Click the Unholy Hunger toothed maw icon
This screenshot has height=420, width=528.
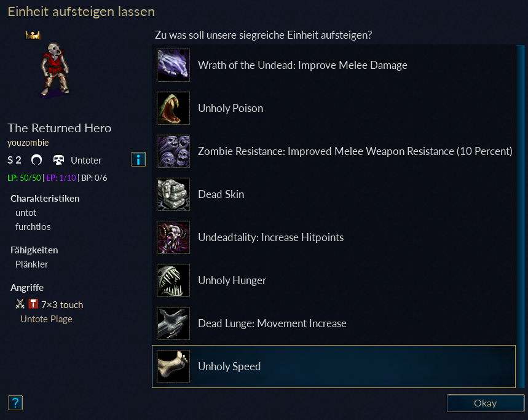pos(173,280)
